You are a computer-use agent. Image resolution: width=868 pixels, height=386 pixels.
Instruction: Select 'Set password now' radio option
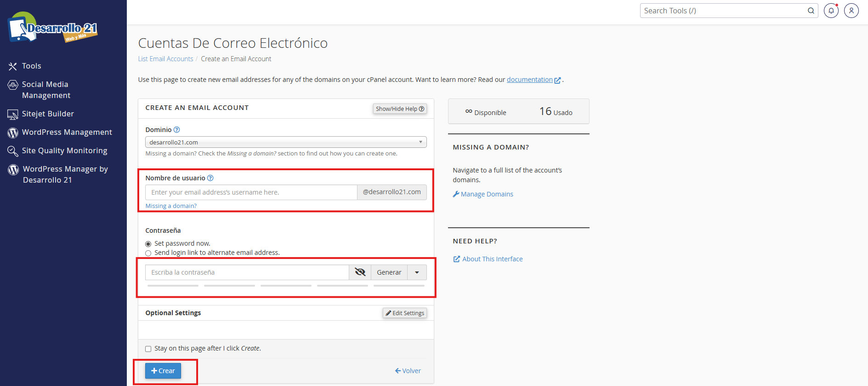click(x=148, y=244)
